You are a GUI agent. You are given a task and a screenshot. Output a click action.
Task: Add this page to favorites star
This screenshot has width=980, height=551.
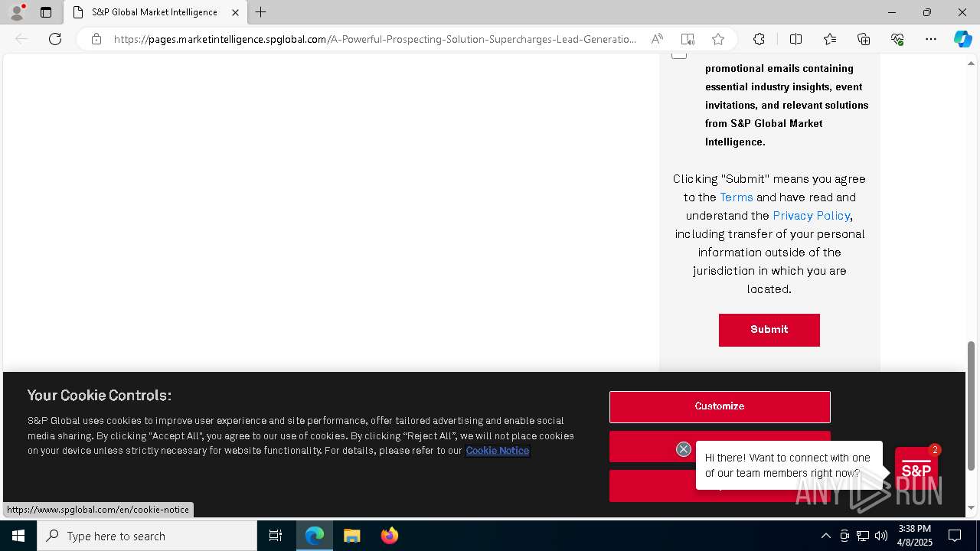[717, 39]
